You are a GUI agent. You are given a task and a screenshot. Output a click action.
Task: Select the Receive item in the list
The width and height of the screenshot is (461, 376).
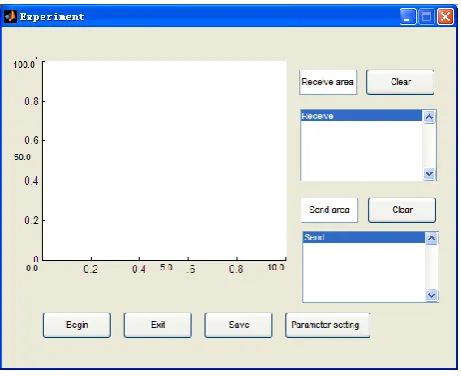click(x=361, y=116)
